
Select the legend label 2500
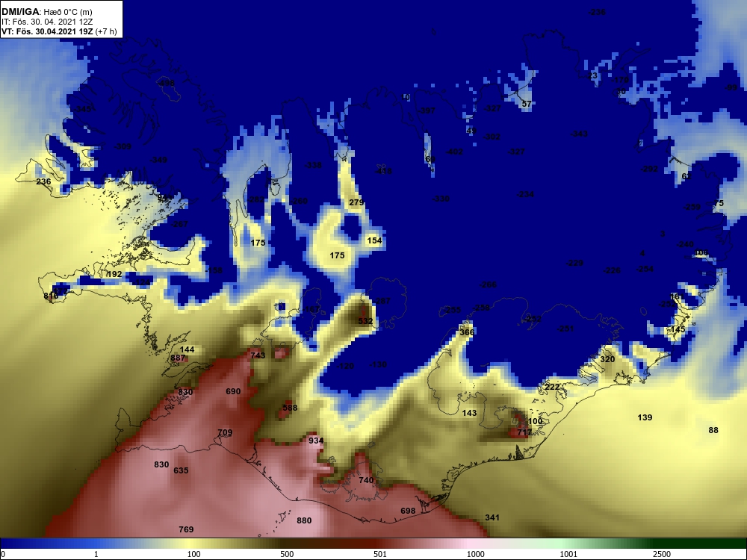(x=662, y=554)
